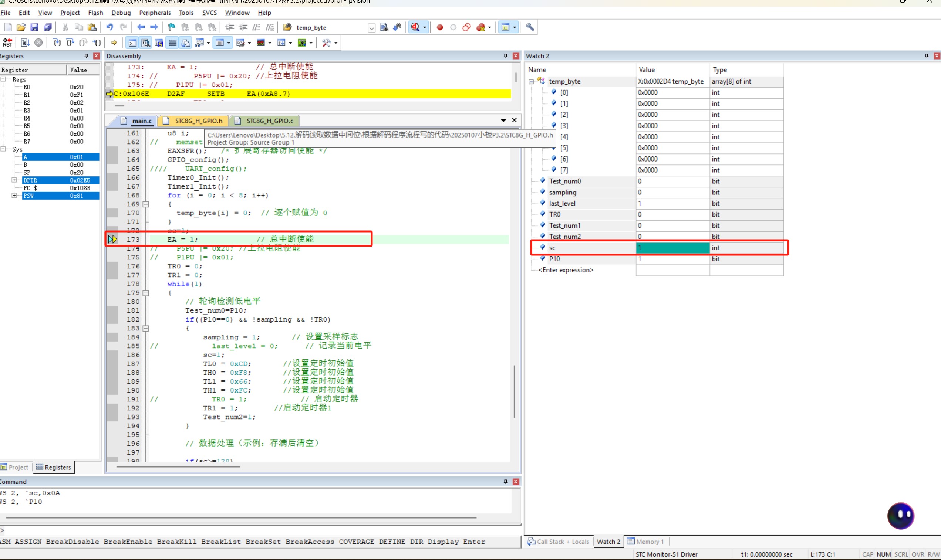Viewport: 941px width, 560px height.
Task: Switch to Memory 1 tab
Action: click(646, 542)
